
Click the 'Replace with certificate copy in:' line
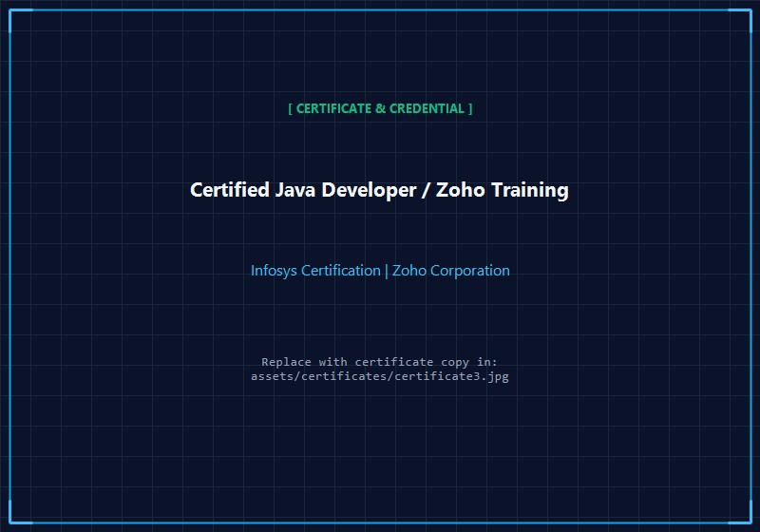coord(379,362)
